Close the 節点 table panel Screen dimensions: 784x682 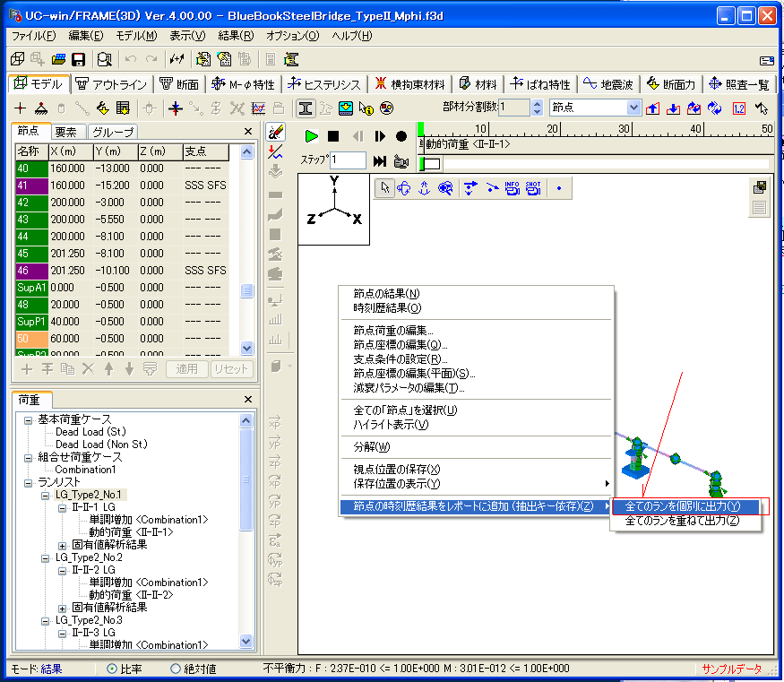248,132
